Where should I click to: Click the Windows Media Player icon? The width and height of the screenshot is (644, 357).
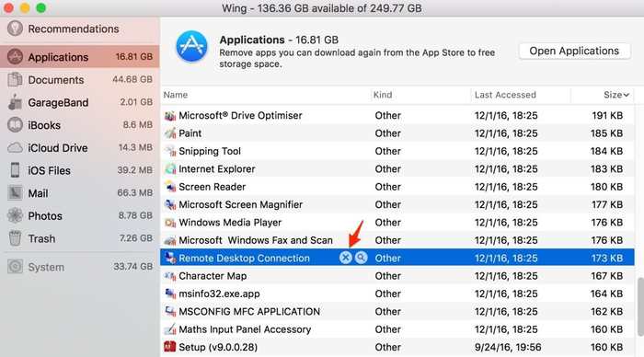pos(170,223)
